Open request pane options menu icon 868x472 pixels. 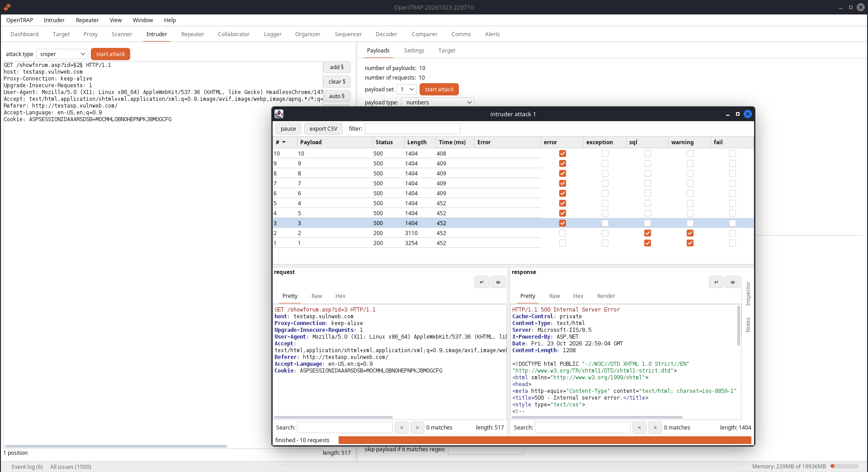498,282
